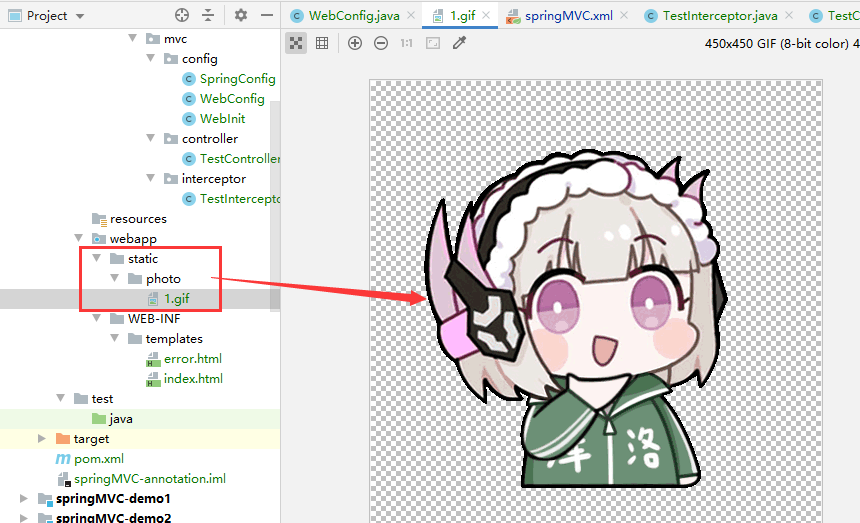Close the 1.gif tab
860x523 pixels.
(486, 15)
